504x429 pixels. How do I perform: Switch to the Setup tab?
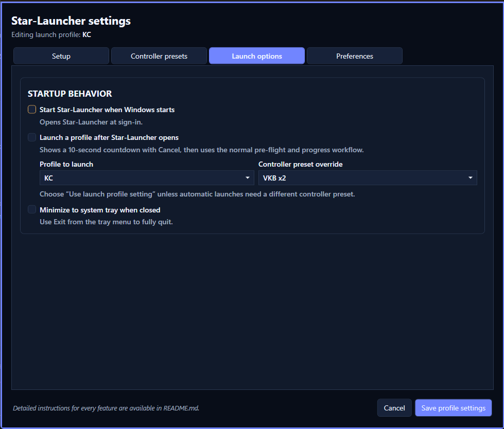(x=61, y=56)
